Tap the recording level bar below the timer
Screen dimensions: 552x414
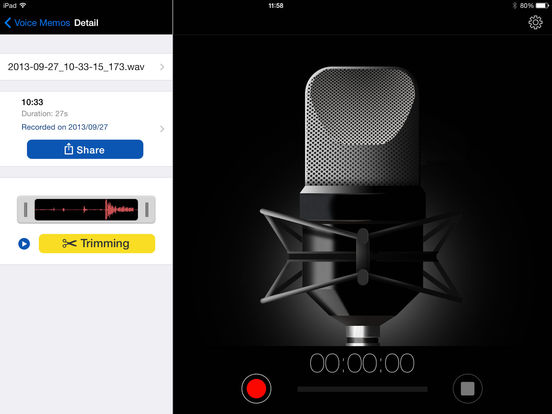pos(362,389)
